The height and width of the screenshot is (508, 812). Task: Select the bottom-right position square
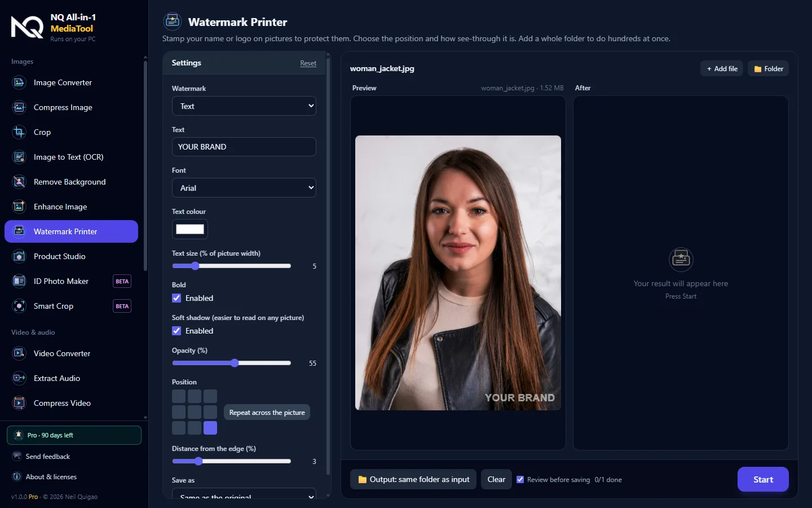pyautogui.click(x=210, y=428)
